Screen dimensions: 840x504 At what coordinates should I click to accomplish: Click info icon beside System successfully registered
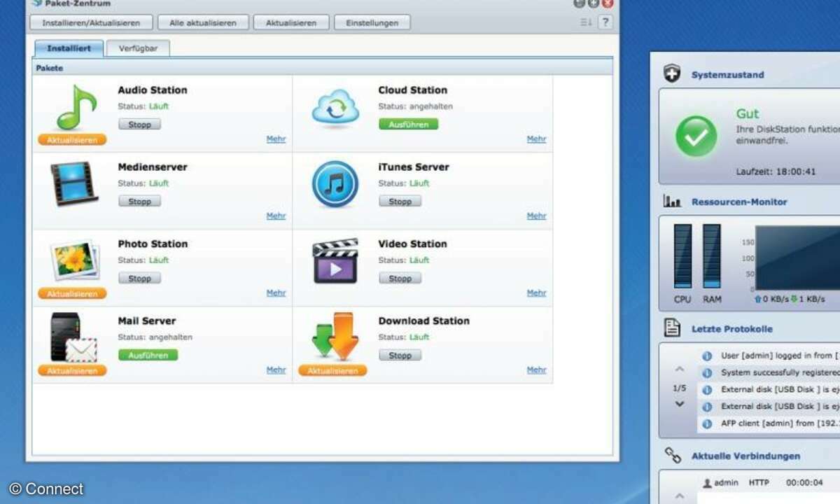point(707,373)
